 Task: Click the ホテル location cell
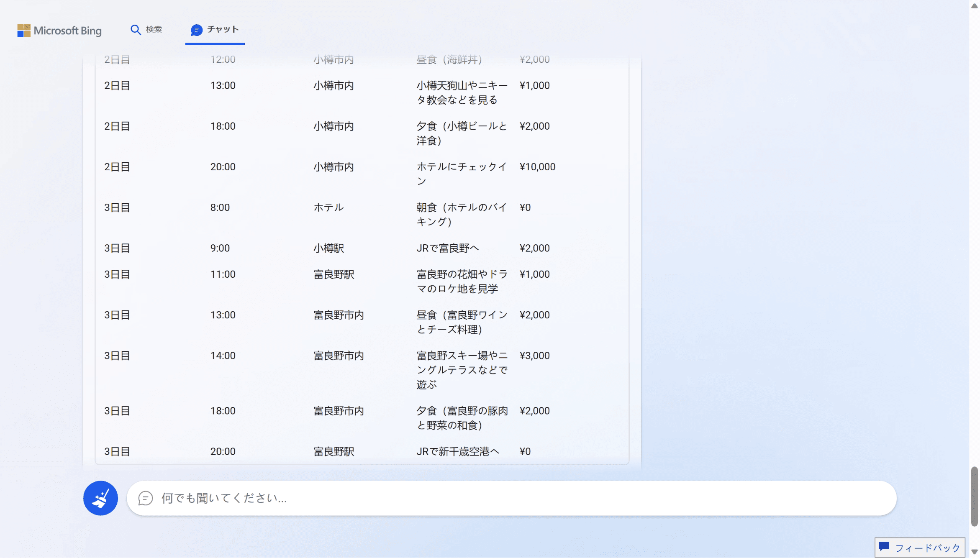pyautogui.click(x=329, y=207)
